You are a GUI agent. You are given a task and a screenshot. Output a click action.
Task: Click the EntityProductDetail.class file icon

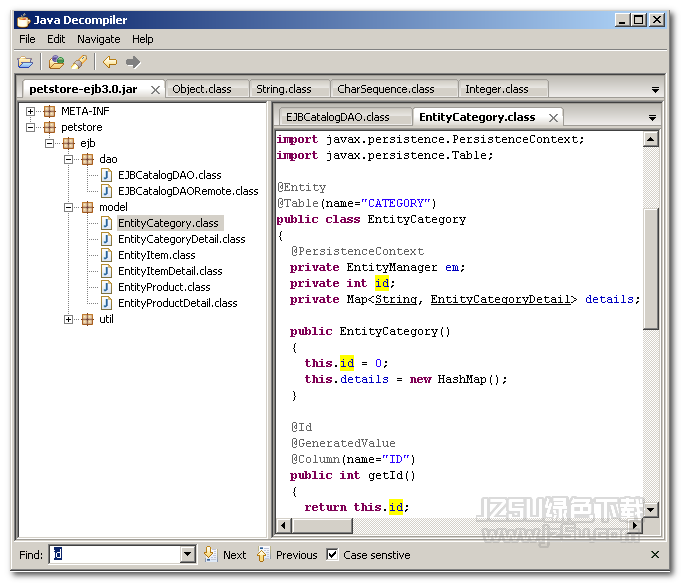106,303
